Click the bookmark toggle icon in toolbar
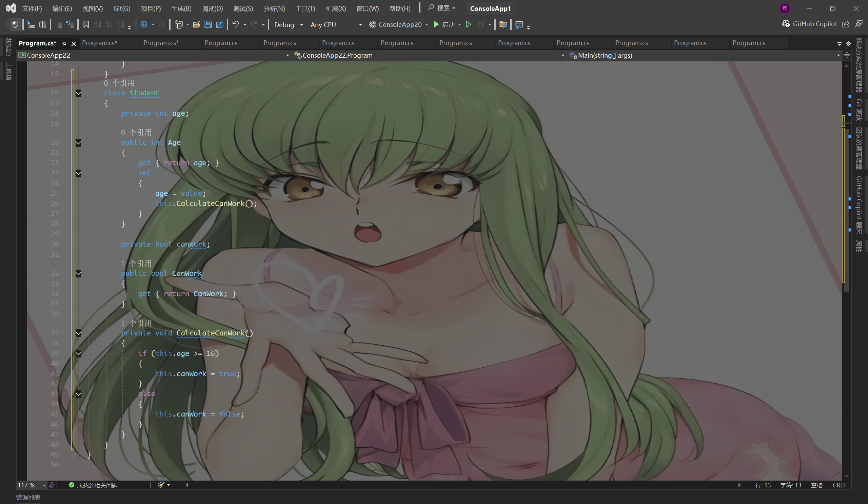868x504 pixels. point(86,24)
